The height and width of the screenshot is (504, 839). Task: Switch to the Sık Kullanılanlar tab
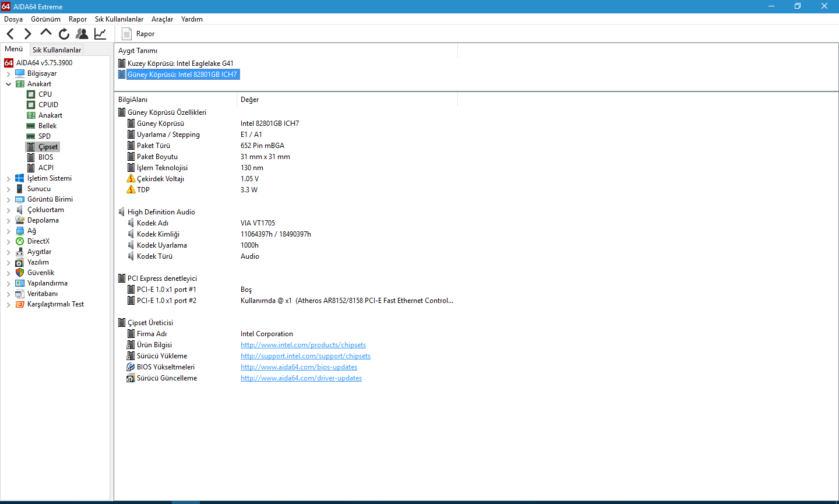tap(57, 50)
